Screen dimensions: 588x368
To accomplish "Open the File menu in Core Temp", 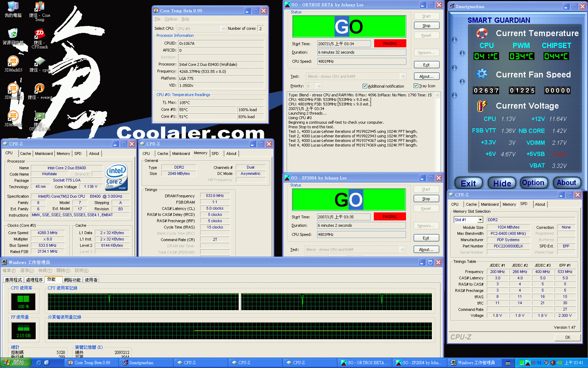I will 157,19.
